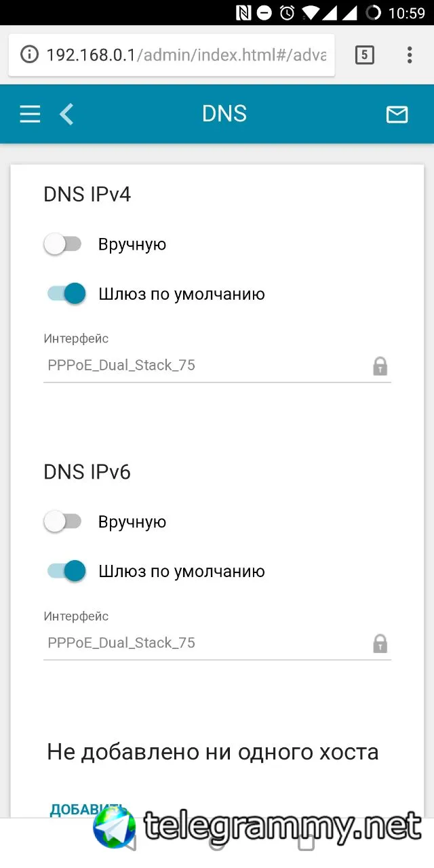
Task: Open the IPv6 interface PPPoE_Dual_Stack_75 selector
Action: [x=203, y=643]
